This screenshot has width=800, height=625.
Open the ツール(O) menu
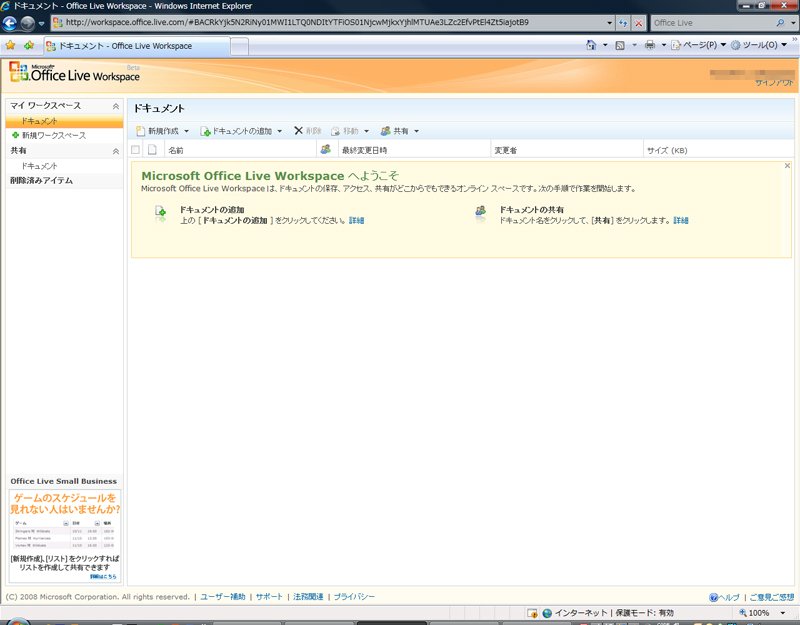(x=759, y=45)
